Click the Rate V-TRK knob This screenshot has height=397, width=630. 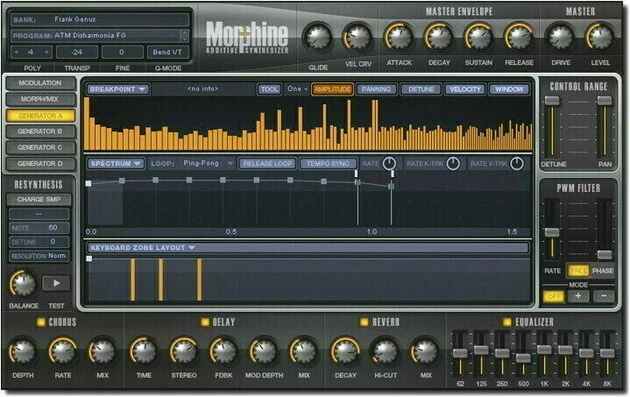(517, 164)
